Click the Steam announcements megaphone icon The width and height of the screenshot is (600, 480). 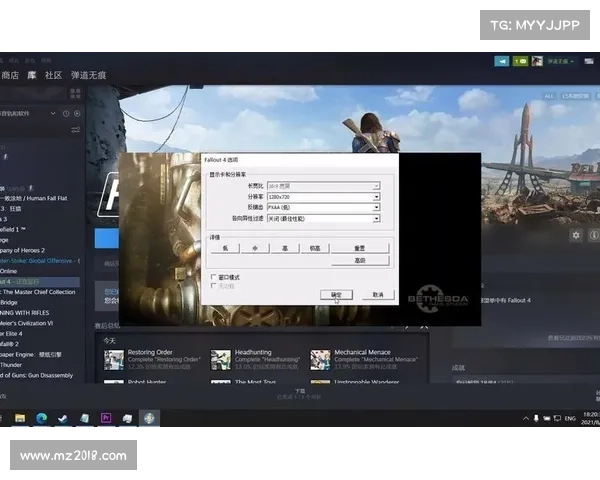tap(502, 61)
